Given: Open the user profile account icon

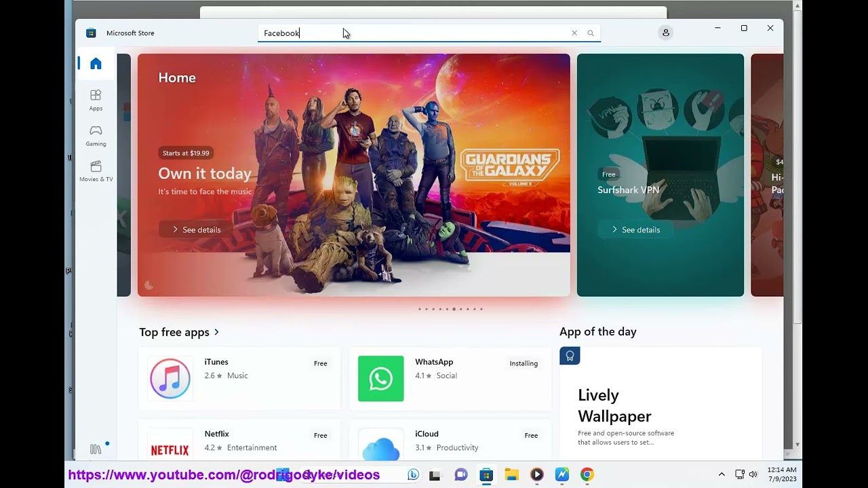Looking at the screenshot, I should 666,33.
